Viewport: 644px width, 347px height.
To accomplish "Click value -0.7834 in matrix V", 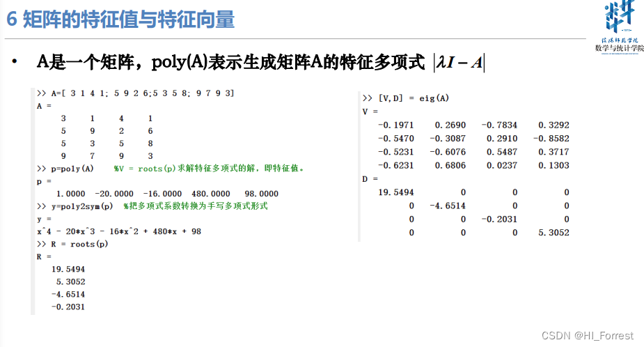I will [x=499, y=125].
